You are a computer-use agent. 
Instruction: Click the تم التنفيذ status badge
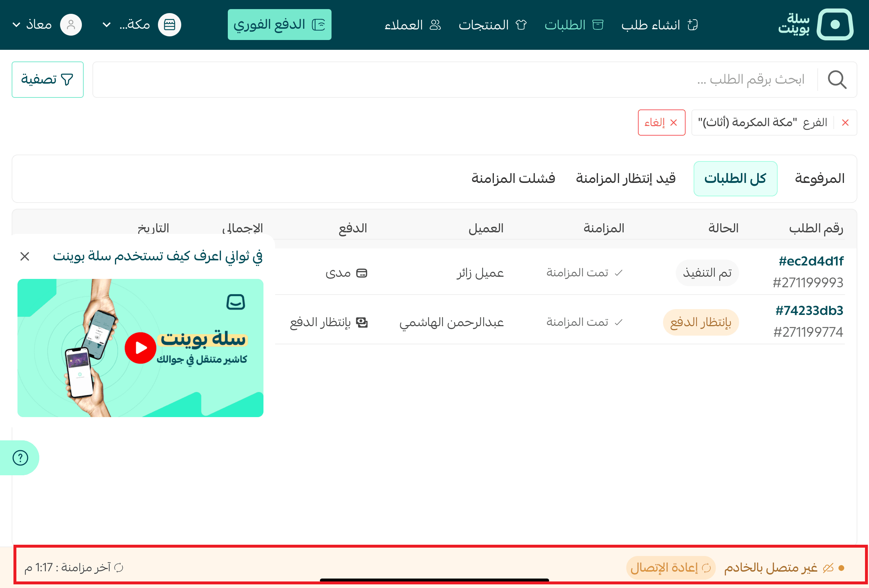pyautogui.click(x=707, y=273)
